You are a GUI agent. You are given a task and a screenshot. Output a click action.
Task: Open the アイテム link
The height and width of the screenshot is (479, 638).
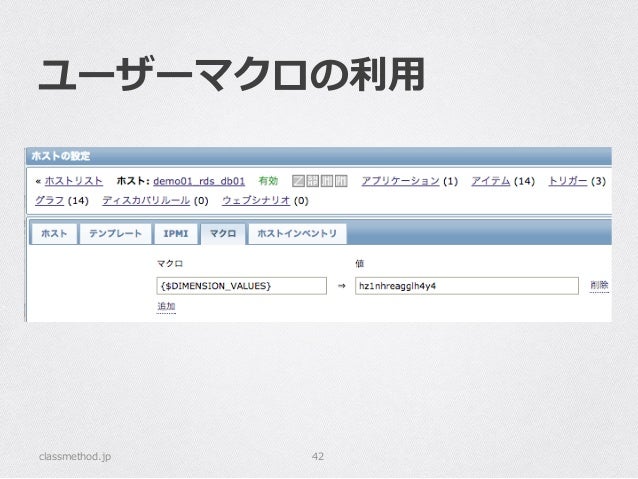(x=491, y=181)
